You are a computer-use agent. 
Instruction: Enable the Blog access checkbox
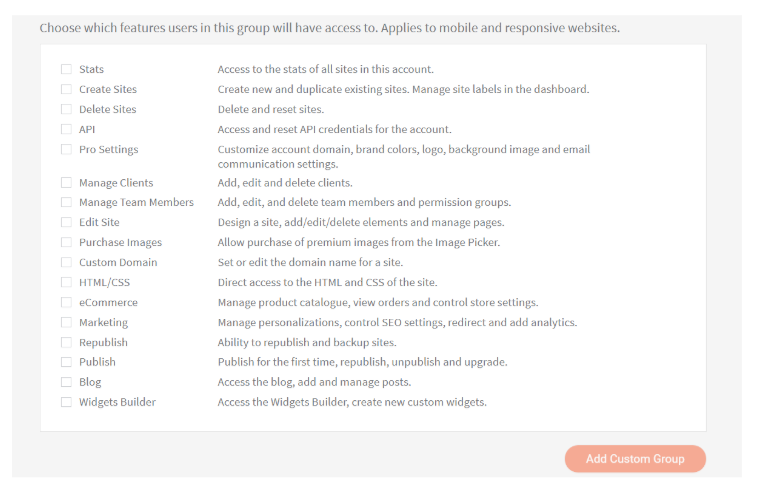point(66,382)
